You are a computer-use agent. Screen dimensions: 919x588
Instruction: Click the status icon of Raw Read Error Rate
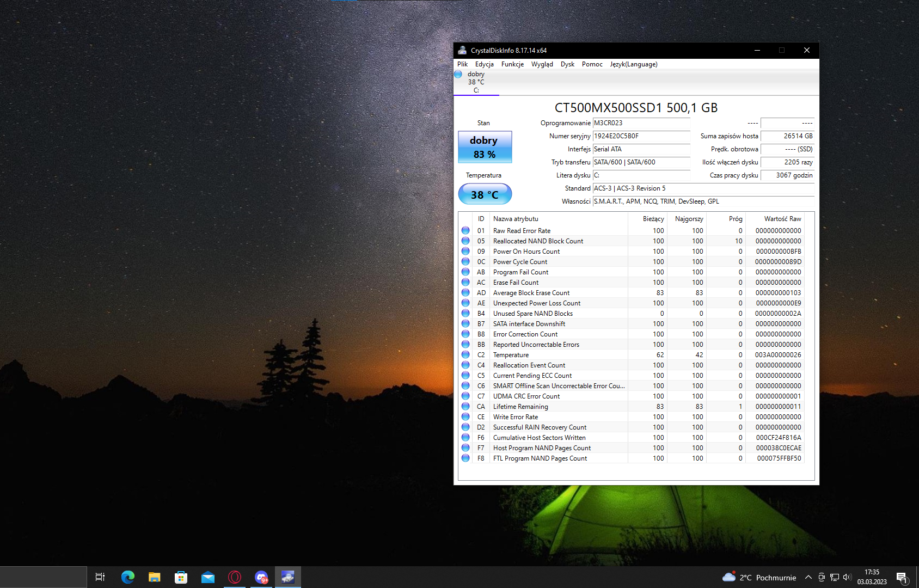pos(465,230)
